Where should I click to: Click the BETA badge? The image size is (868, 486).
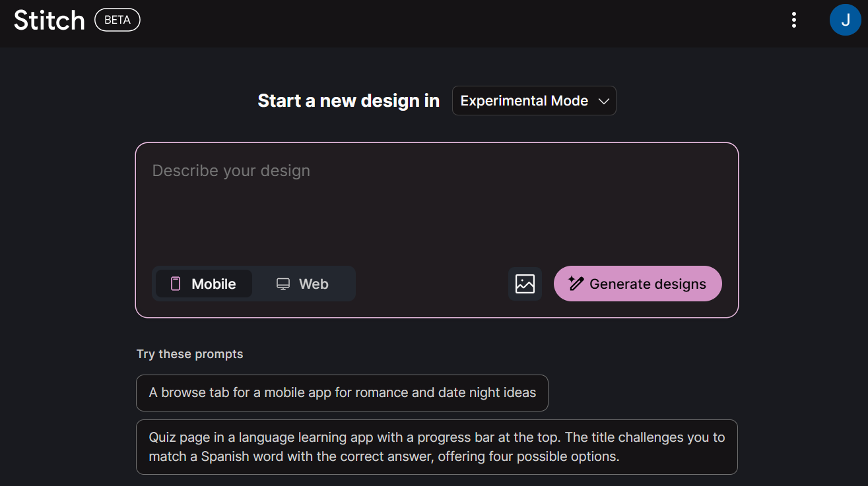coord(117,20)
